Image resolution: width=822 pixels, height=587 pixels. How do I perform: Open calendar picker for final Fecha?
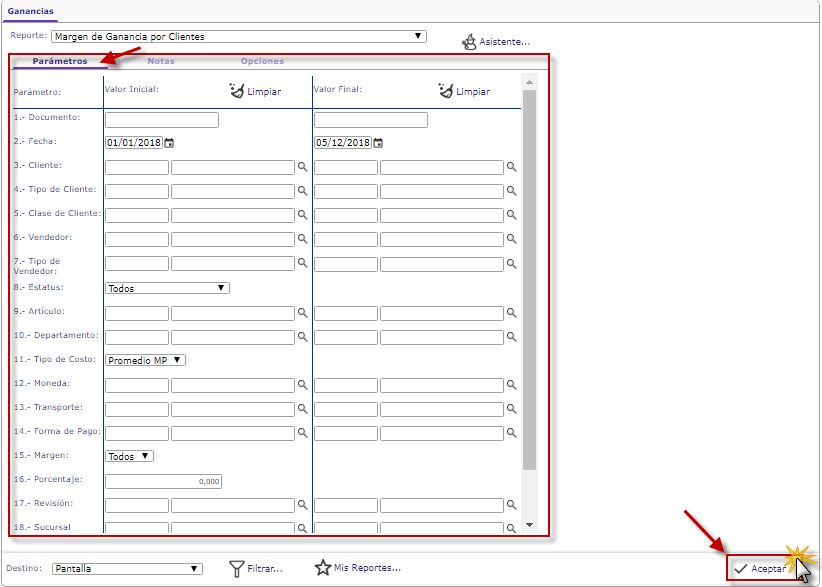[x=378, y=143]
